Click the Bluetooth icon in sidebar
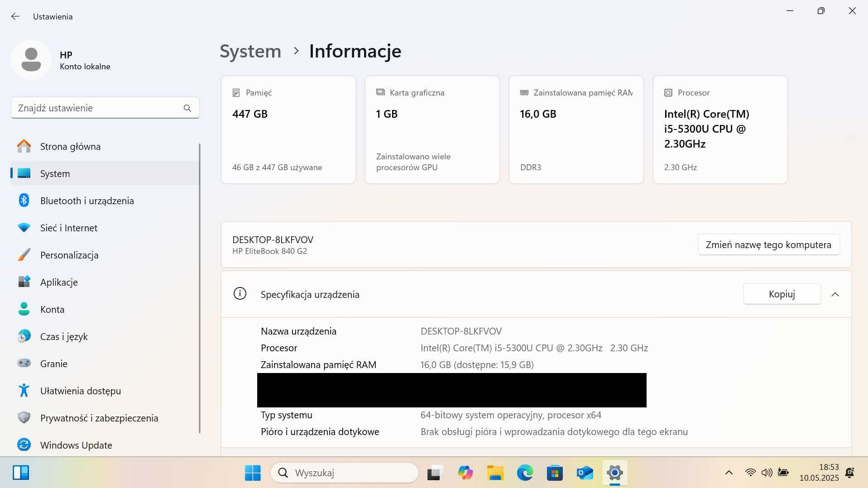Viewport: 868px width, 488px height. [24, 200]
